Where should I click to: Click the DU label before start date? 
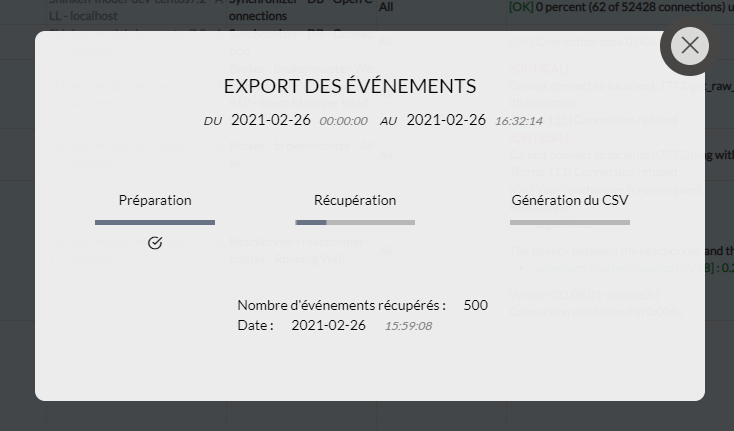(x=213, y=121)
